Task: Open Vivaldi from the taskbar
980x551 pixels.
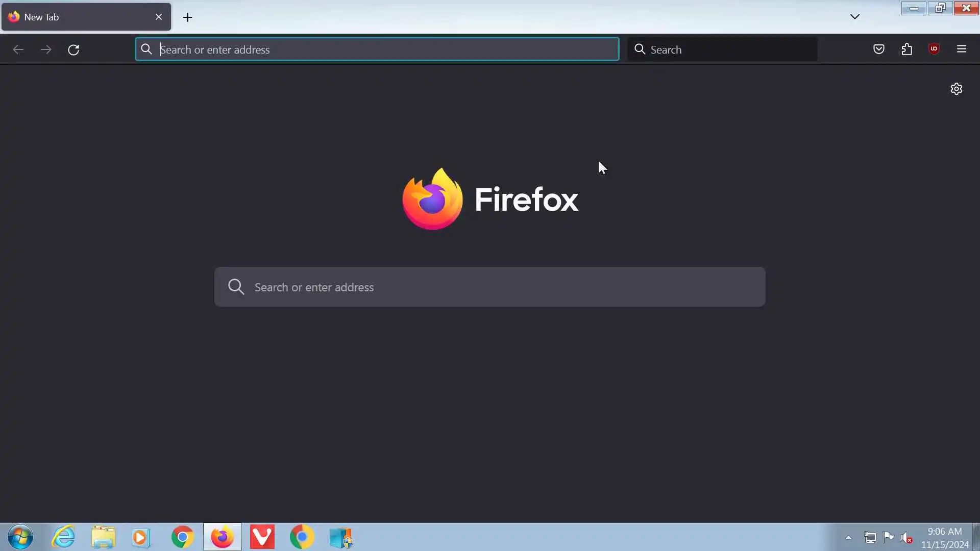Action: 262,537
